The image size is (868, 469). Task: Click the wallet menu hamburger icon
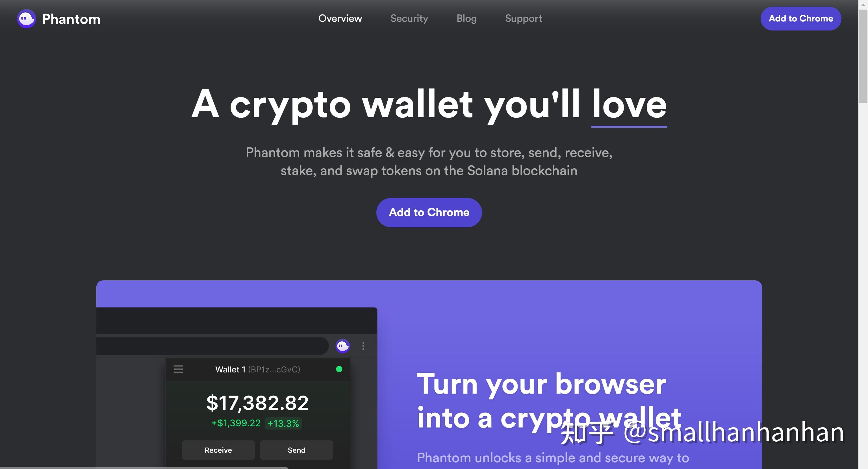pyautogui.click(x=179, y=370)
